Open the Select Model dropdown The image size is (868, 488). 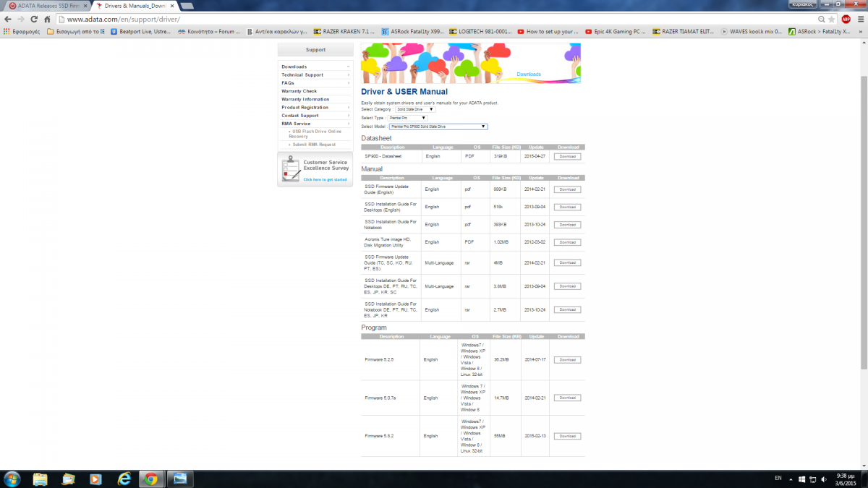point(438,127)
